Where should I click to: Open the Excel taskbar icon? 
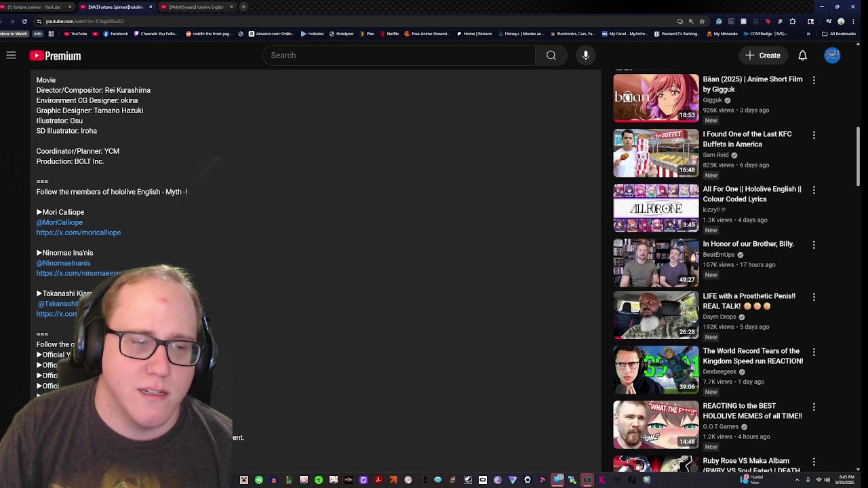click(x=587, y=480)
